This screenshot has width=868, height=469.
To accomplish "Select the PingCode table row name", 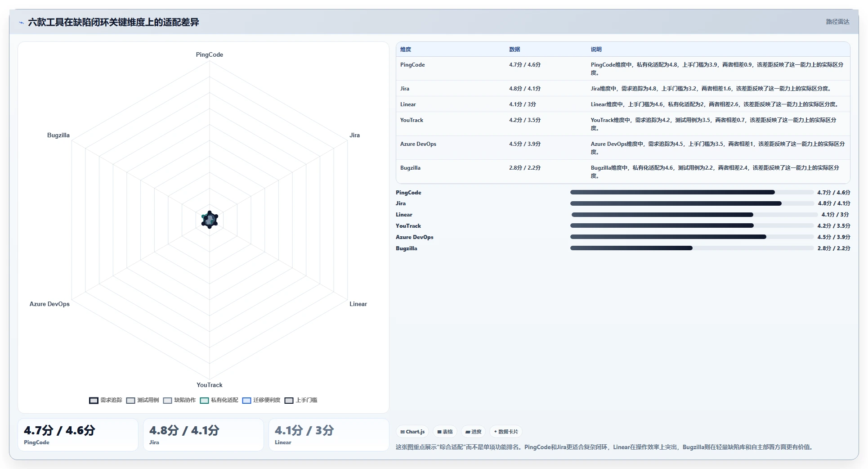I will point(412,65).
